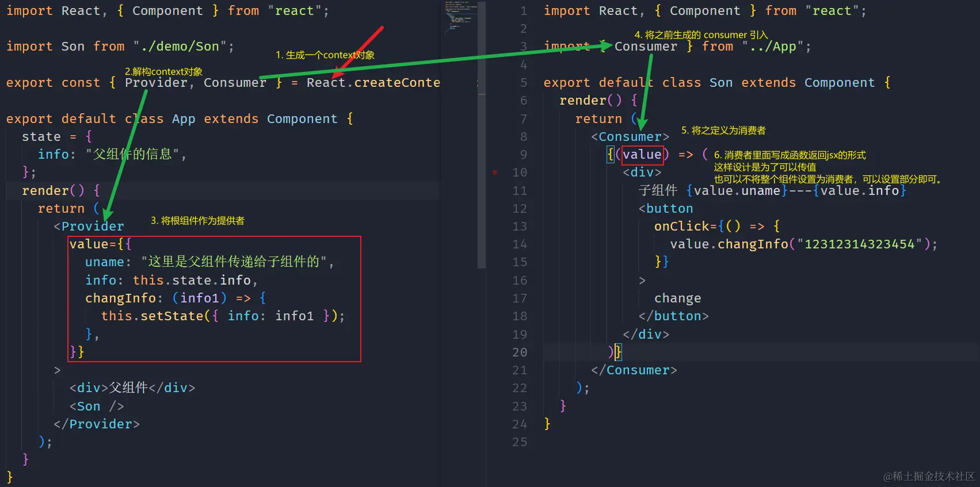This screenshot has height=487, width=980.
Task: Click the class name Son on line 5
Action: pyautogui.click(x=721, y=83)
